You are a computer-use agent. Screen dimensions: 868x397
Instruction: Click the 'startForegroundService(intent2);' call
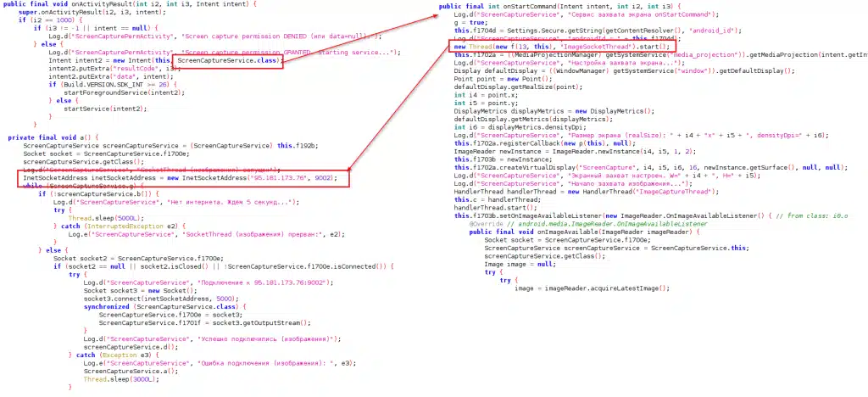(125, 92)
